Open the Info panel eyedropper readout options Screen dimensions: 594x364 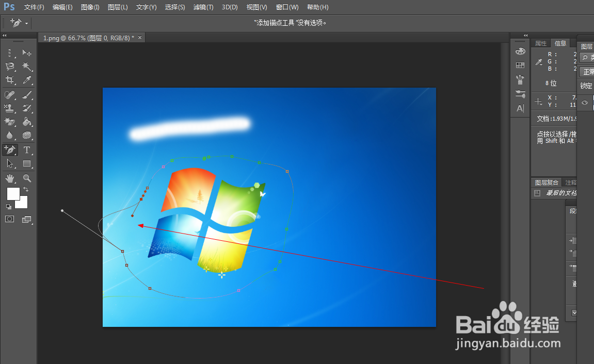(539, 62)
